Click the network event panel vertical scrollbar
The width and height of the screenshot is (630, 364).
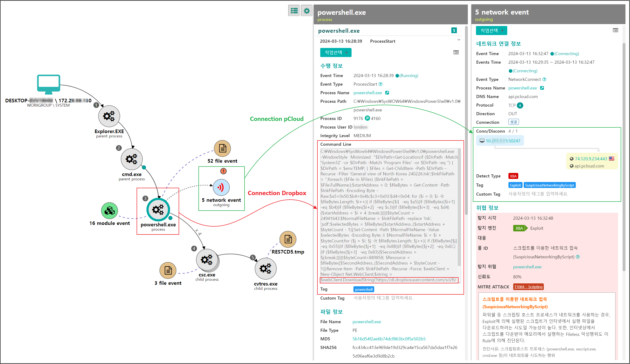click(624, 157)
